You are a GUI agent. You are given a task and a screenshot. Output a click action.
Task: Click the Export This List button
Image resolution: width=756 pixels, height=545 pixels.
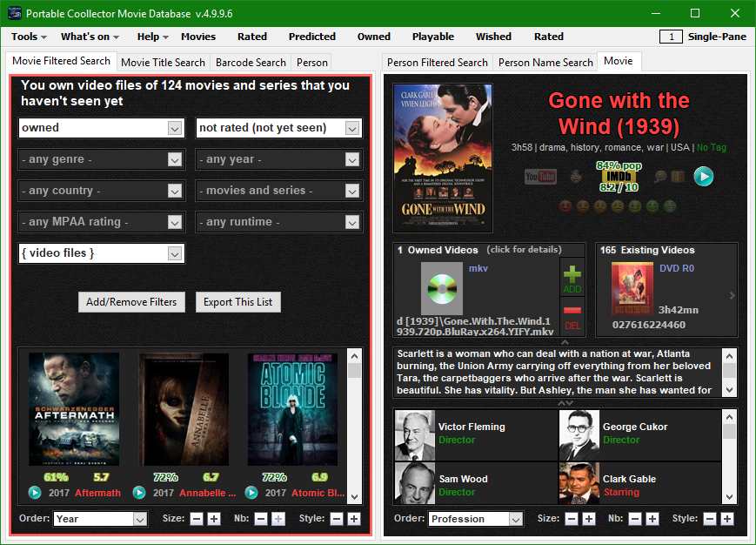pos(238,302)
